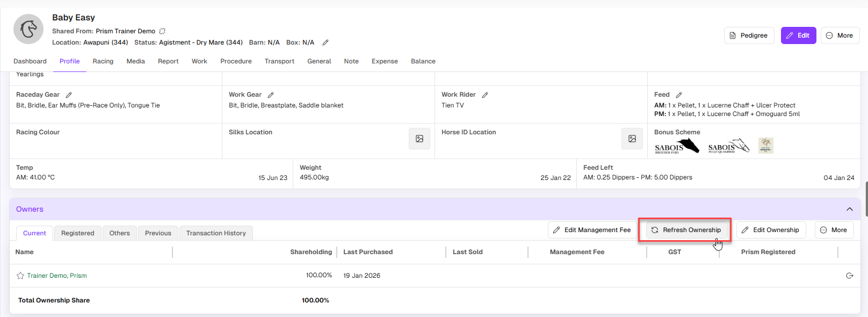Click the Work Rider edit pencil icon
This screenshot has height=317, width=868.
[485, 95]
